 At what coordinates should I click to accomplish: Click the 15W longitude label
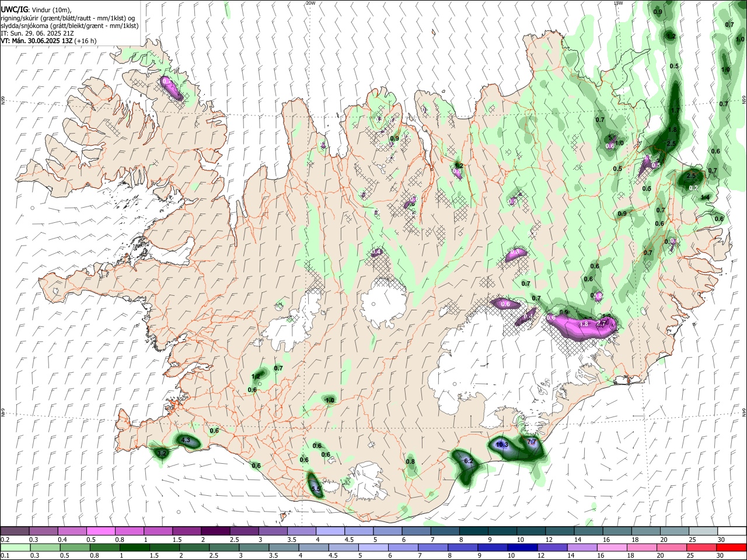click(x=618, y=3)
